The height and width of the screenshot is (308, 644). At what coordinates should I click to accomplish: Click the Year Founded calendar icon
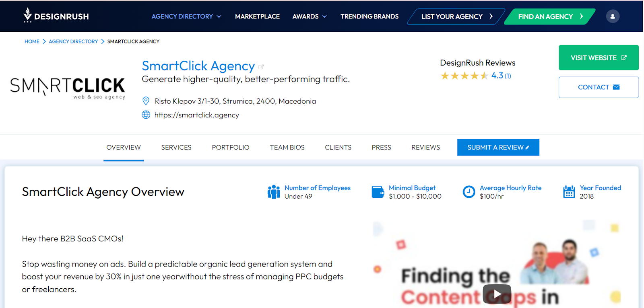coord(569,192)
